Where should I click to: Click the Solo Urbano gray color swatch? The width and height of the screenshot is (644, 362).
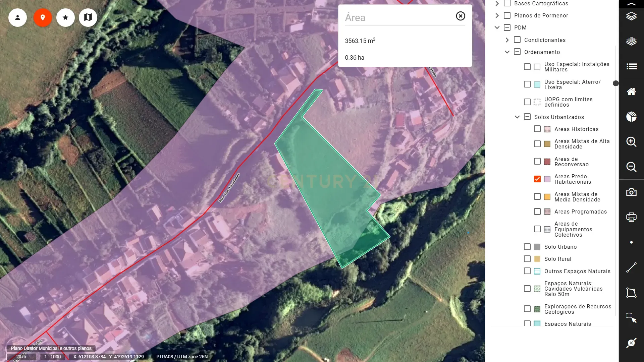pyautogui.click(x=537, y=247)
